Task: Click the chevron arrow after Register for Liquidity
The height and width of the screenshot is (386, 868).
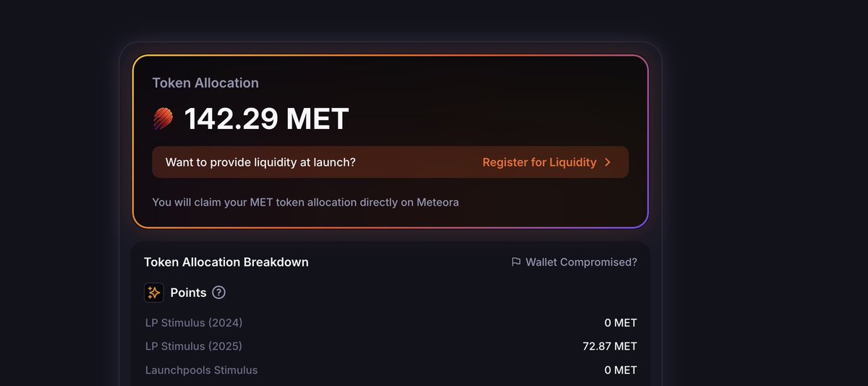Action: click(x=608, y=162)
